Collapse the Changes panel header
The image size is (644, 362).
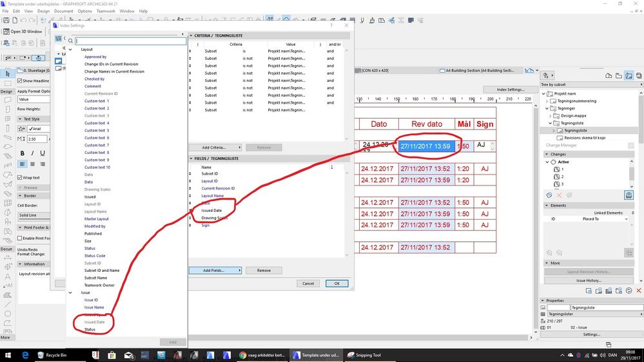click(x=547, y=155)
